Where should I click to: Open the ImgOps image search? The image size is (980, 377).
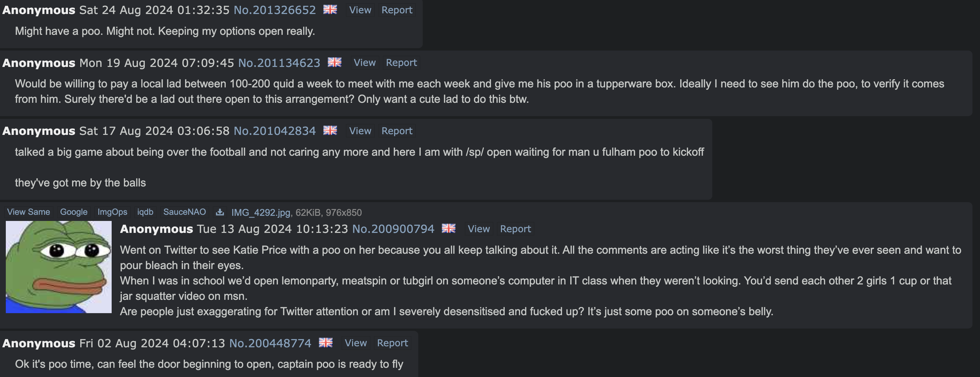tap(112, 212)
